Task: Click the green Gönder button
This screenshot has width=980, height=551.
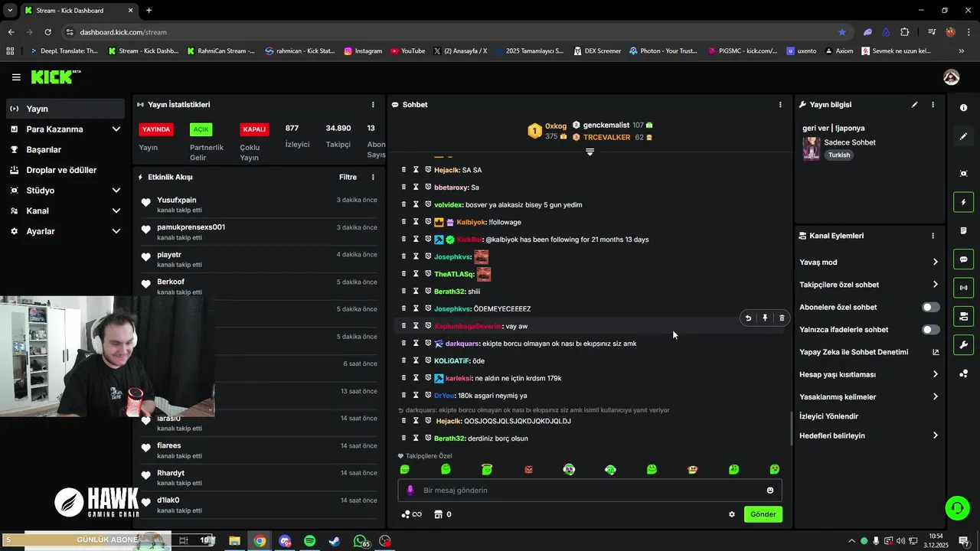Action: click(763, 514)
